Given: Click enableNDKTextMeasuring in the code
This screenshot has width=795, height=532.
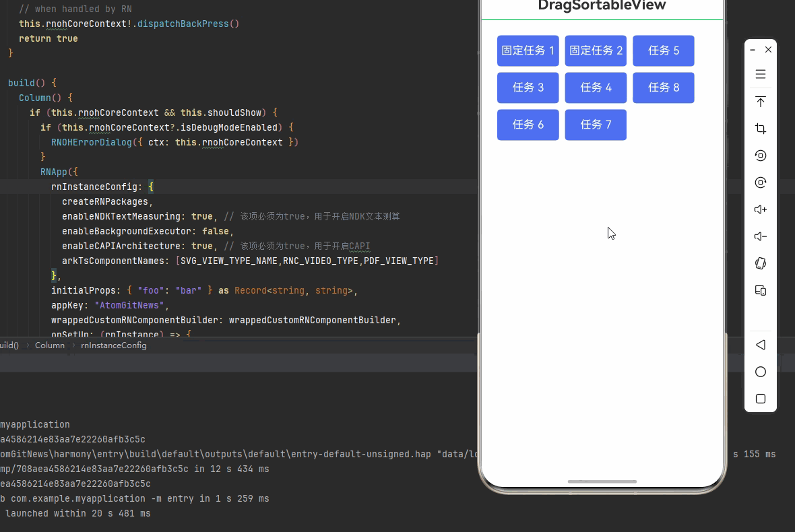Looking at the screenshot, I should coord(121,216).
